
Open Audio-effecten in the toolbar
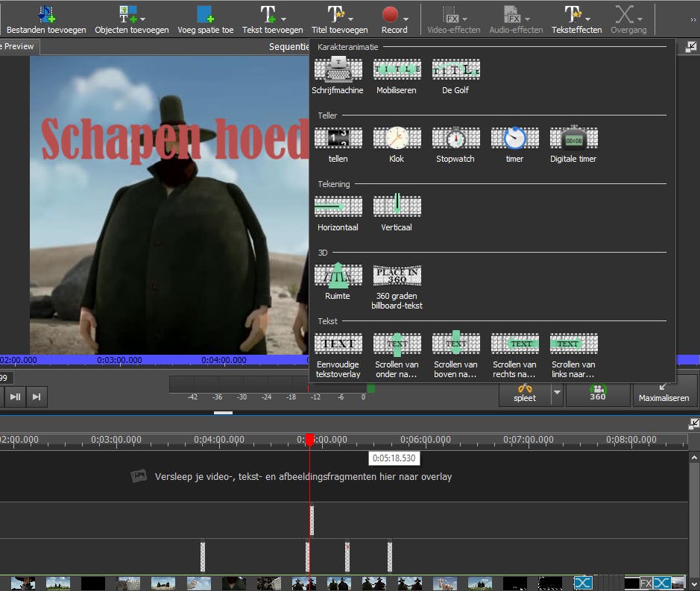pyautogui.click(x=516, y=19)
